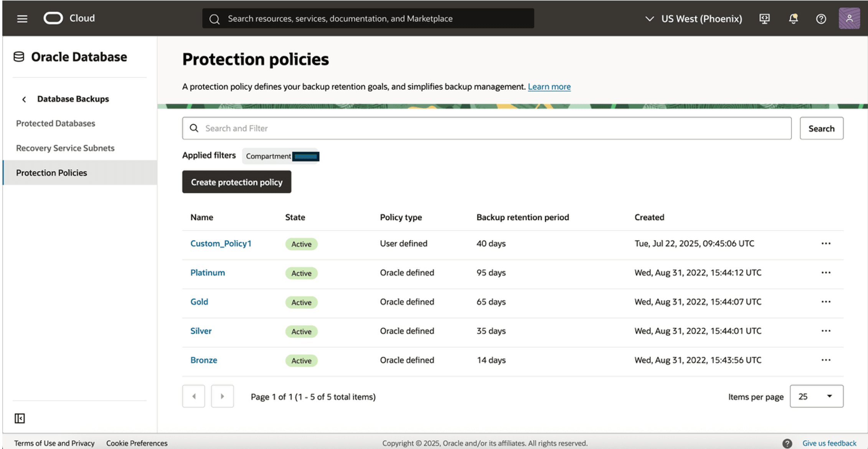The height and width of the screenshot is (449, 868).
Task: Open the notifications bell
Action: point(793,18)
